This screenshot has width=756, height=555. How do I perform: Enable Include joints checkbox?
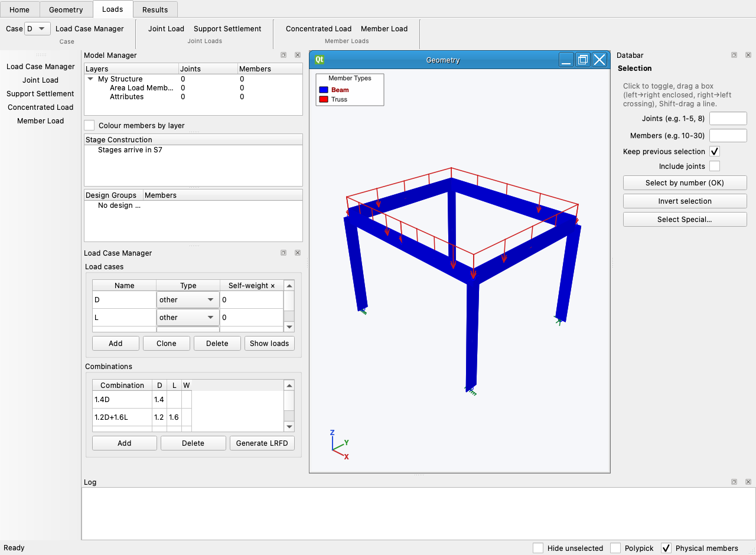coord(715,166)
